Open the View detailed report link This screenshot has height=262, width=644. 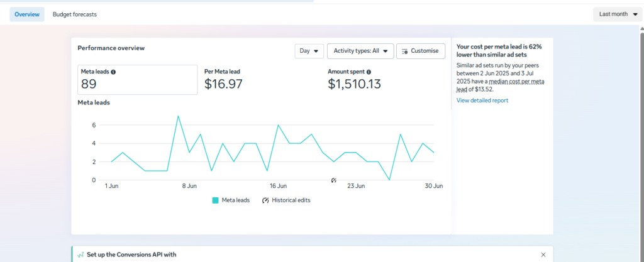pos(482,101)
